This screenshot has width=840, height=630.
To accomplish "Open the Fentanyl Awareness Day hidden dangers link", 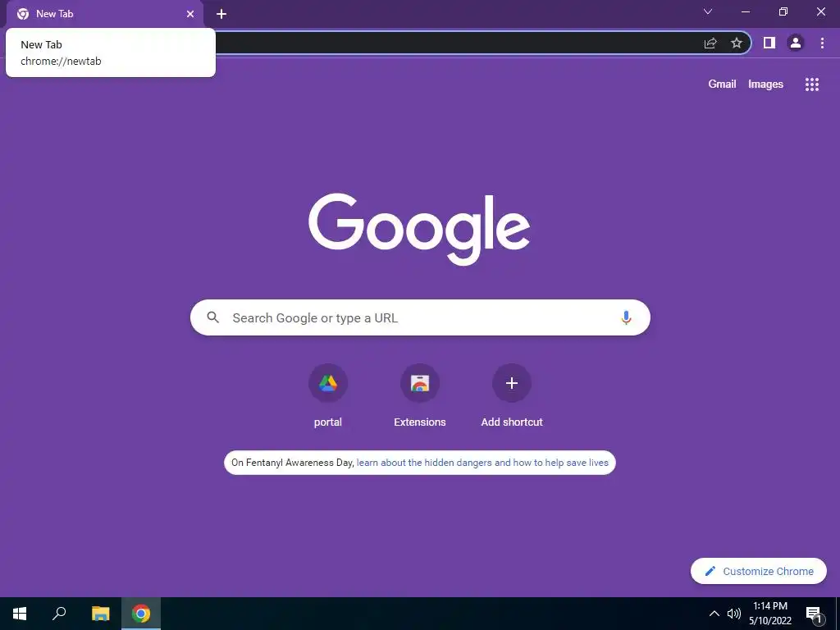I will click(482, 463).
